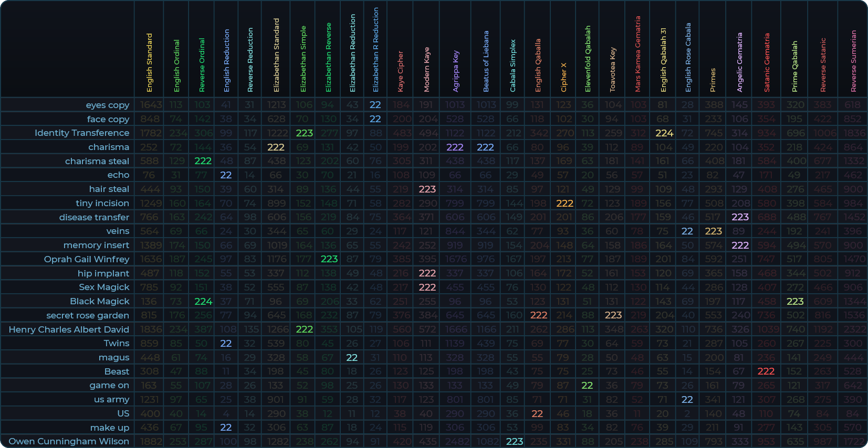Select the 'Oprah Gail Winfrey' row label
The height and width of the screenshot is (448, 868).
(87, 259)
